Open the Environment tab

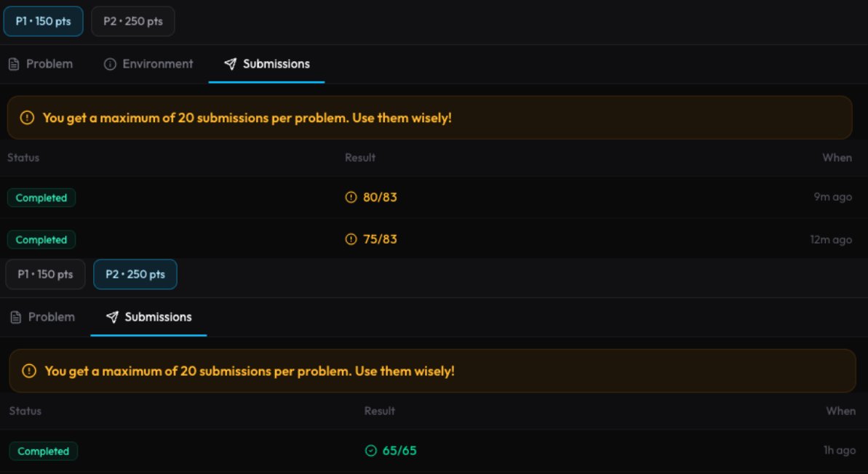[149, 64]
